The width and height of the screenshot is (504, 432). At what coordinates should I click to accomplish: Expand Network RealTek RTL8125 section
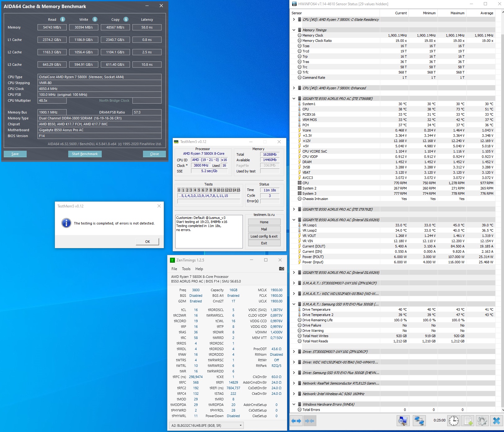[x=294, y=383]
